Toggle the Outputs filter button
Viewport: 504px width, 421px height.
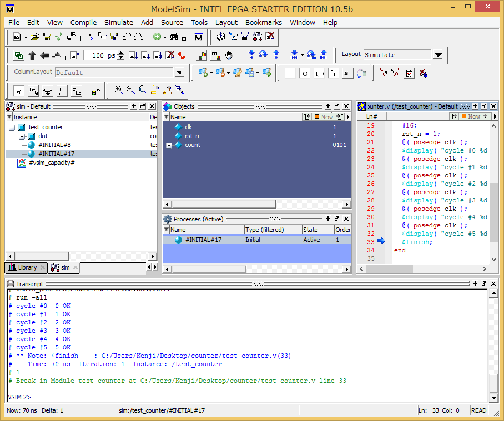305,74
